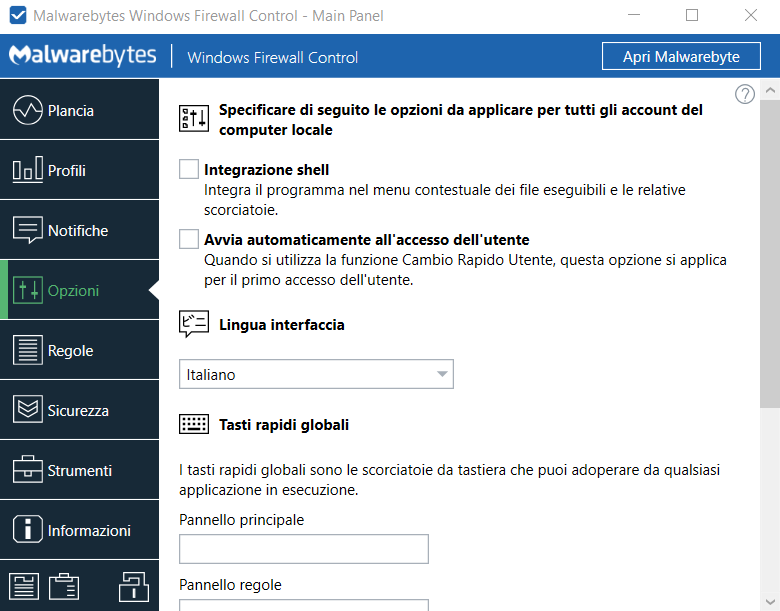This screenshot has height=611, width=780.
Task: Click the Apri Malwarebyte button
Action: tap(681, 56)
